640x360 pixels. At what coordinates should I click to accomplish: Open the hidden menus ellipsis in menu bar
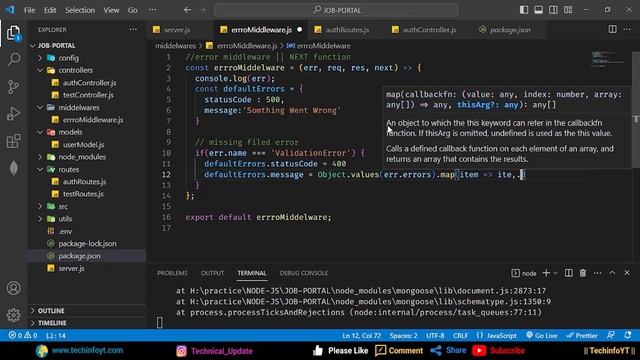click(152, 10)
